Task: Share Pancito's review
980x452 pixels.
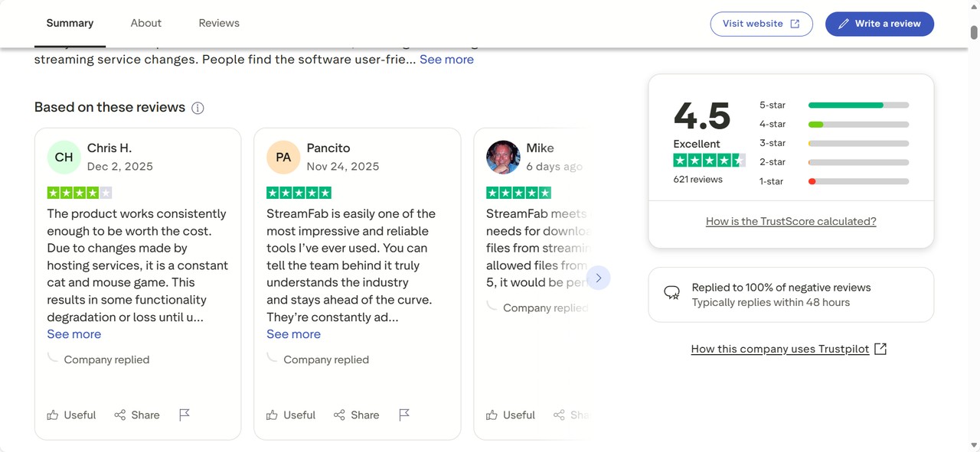Action: [x=357, y=415]
